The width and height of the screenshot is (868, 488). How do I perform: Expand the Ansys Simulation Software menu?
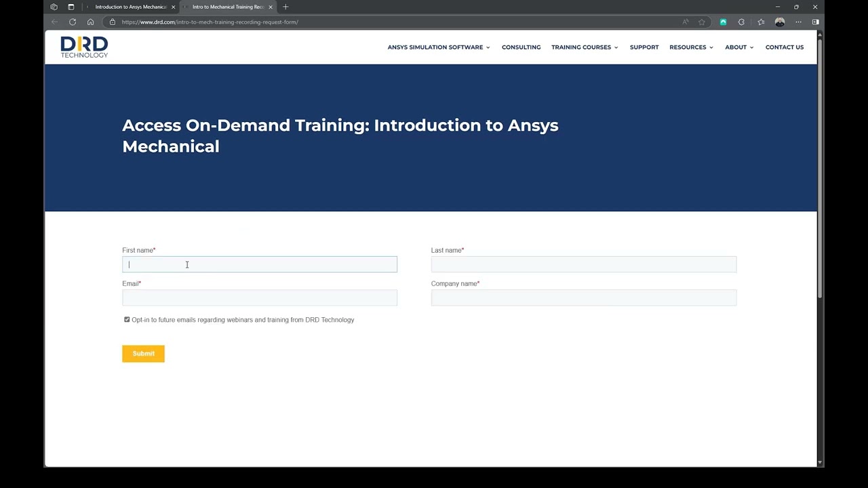(439, 47)
